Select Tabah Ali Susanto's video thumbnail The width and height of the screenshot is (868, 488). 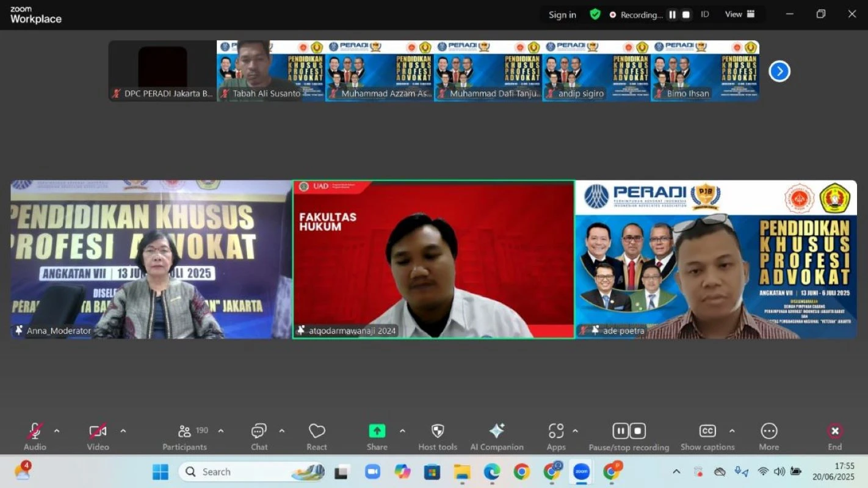(x=271, y=71)
